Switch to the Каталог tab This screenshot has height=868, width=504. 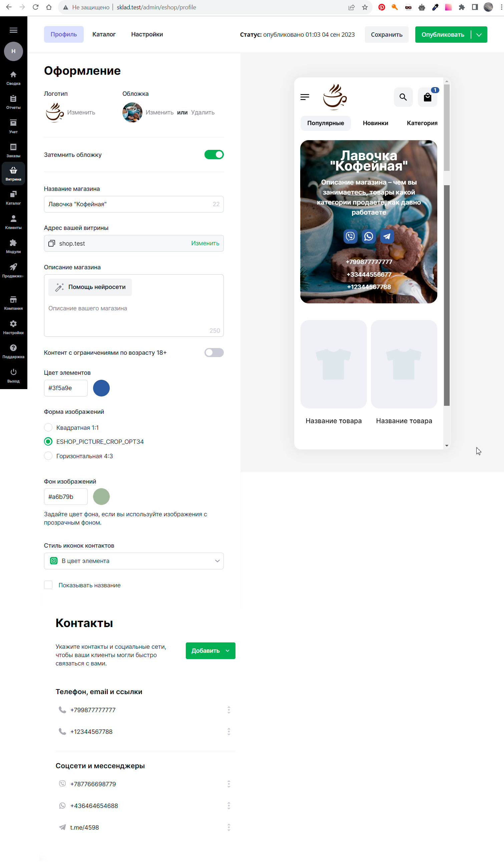(x=104, y=34)
